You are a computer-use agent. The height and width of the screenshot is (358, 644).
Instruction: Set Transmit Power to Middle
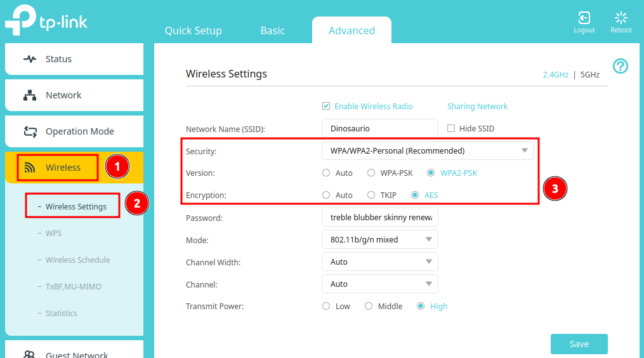click(x=369, y=306)
